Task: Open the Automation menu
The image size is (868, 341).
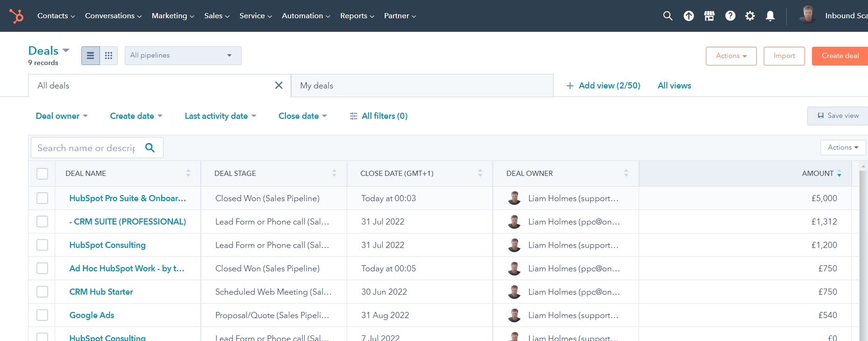Action: (x=306, y=16)
